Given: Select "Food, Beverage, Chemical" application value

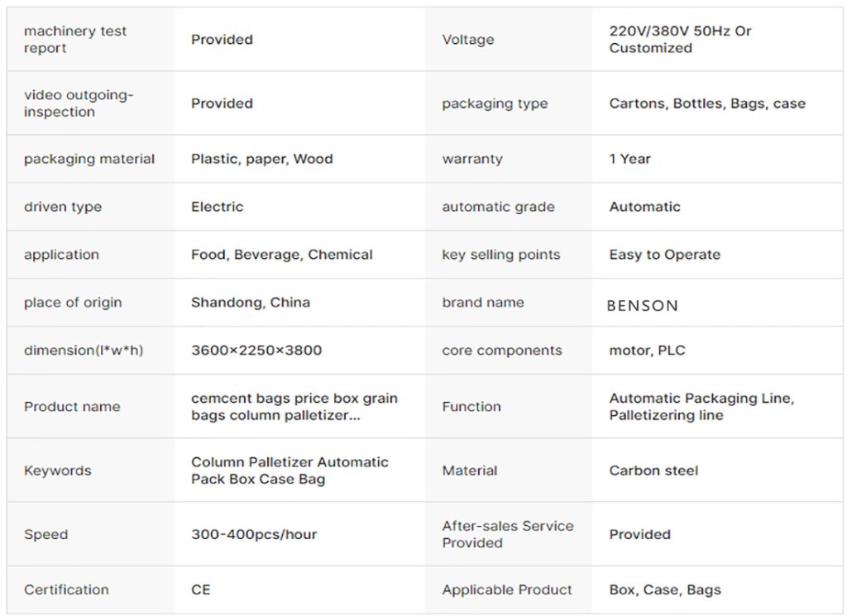Looking at the screenshot, I should pyautogui.click(x=282, y=255).
